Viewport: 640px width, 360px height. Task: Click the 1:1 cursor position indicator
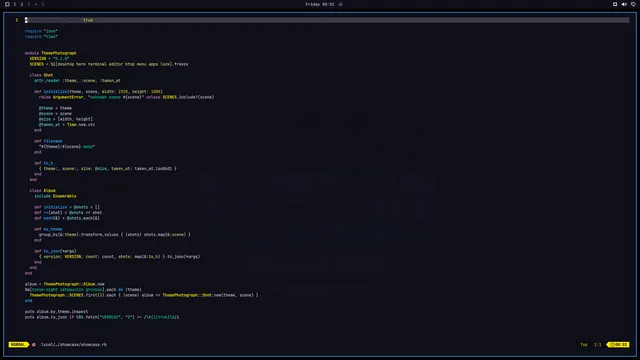598,344
